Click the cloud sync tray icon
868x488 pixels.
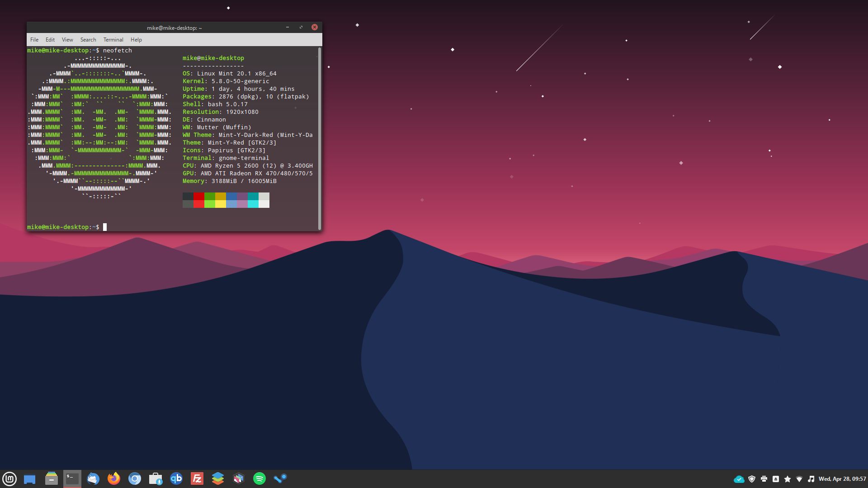pos(739,479)
